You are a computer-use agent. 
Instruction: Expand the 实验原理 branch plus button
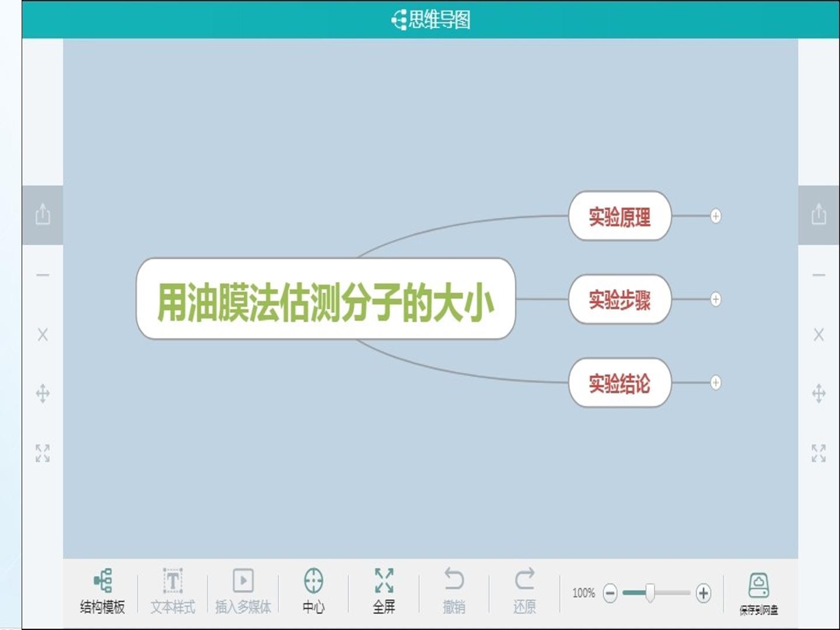[716, 216]
